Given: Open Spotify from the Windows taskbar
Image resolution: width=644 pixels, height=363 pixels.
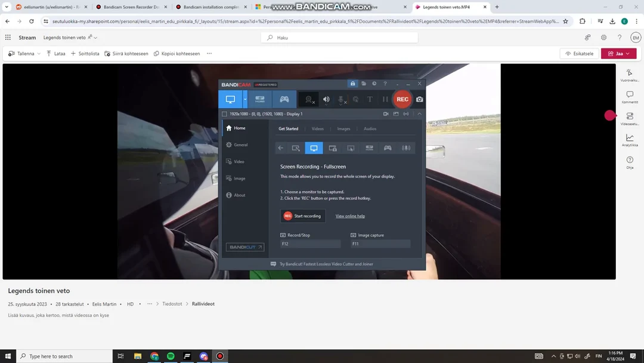Looking at the screenshot, I should (171, 356).
